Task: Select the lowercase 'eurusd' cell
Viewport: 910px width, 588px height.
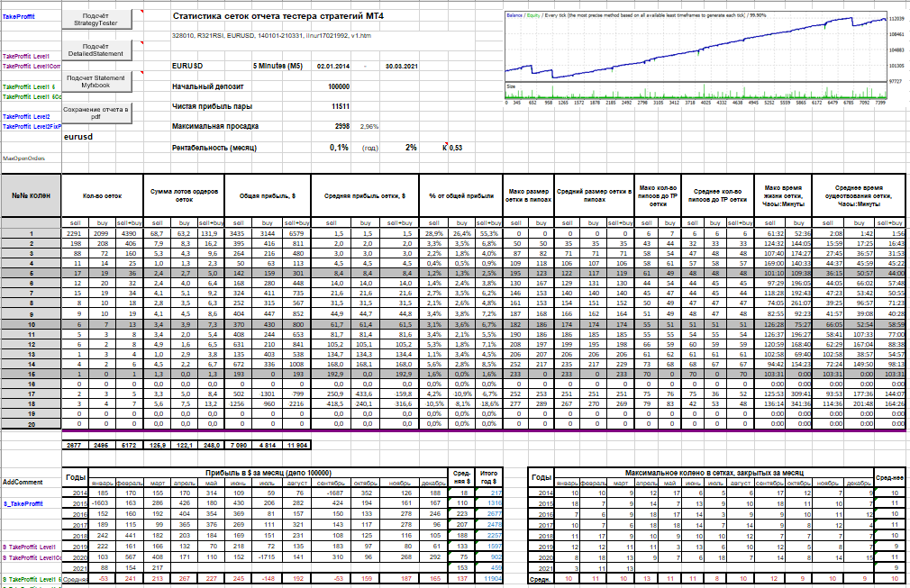Action: coord(78,137)
